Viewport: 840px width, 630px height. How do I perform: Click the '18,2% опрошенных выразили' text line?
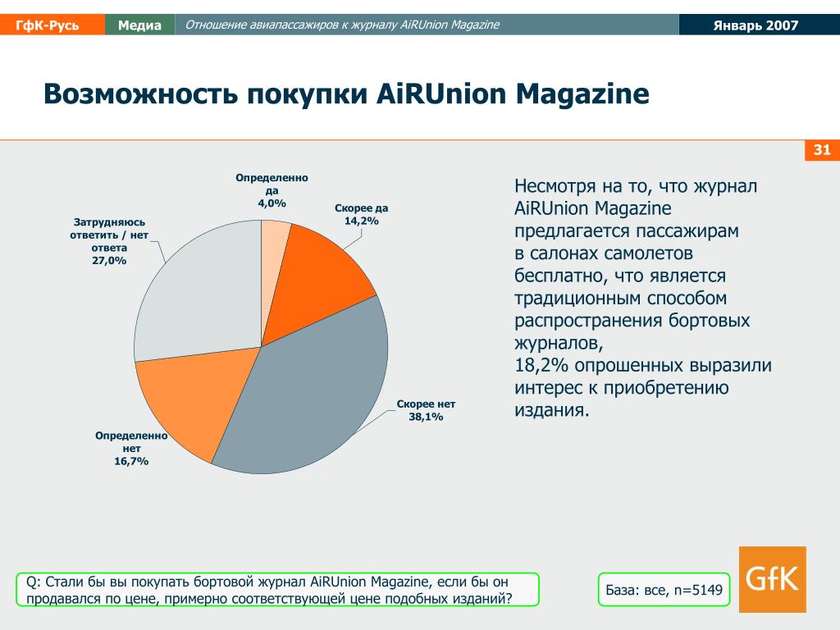coord(643,365)
